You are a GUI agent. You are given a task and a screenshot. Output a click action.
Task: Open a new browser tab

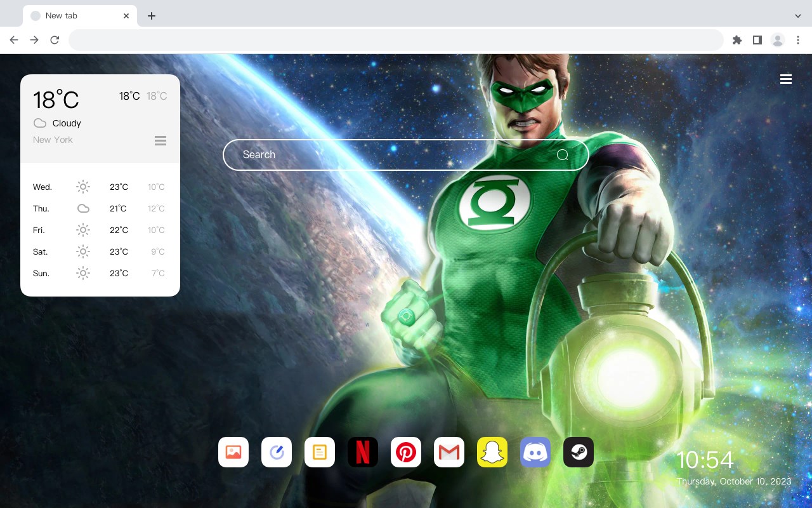151,16
